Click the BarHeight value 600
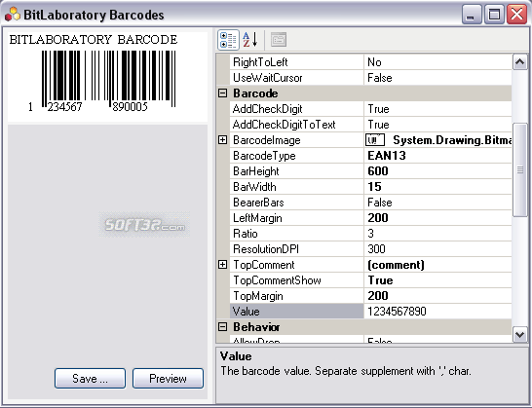This screenshot has height=408, width=532. (x=378, y=171)
